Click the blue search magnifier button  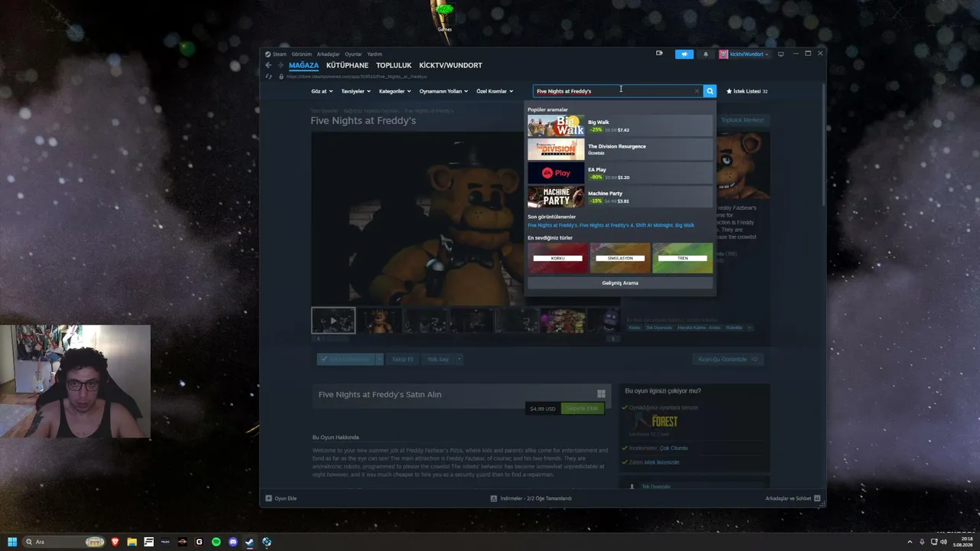click(710, 91)
